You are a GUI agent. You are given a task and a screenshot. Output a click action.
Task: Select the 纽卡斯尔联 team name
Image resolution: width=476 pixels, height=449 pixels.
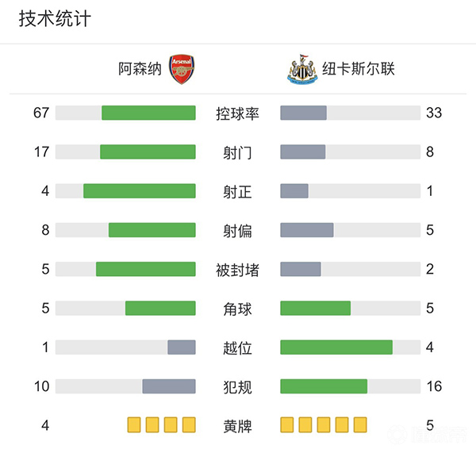pos(359,70)
